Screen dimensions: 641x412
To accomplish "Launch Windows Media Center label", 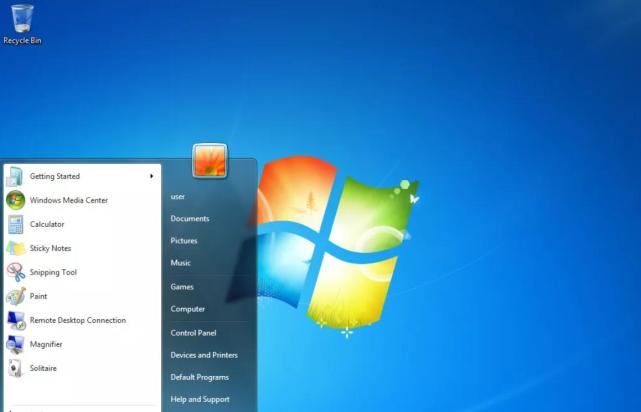I will [69, 200].
